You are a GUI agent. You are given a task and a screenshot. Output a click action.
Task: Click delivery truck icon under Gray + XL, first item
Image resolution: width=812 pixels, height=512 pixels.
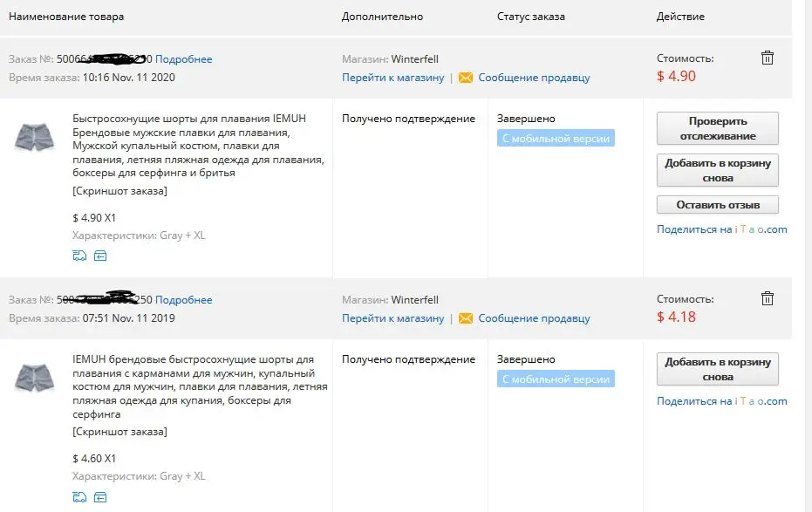click(x=79, y=256)
